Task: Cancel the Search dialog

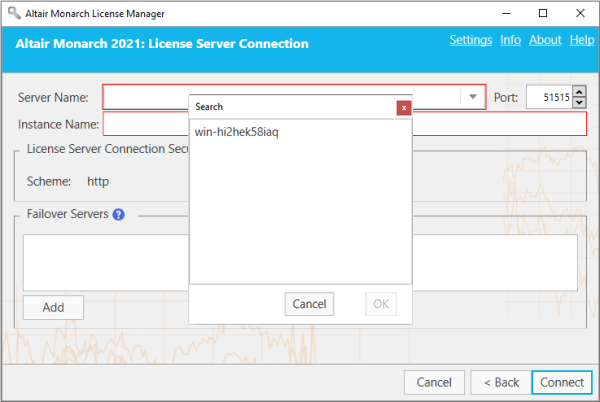Action: [x=309, y=304]
